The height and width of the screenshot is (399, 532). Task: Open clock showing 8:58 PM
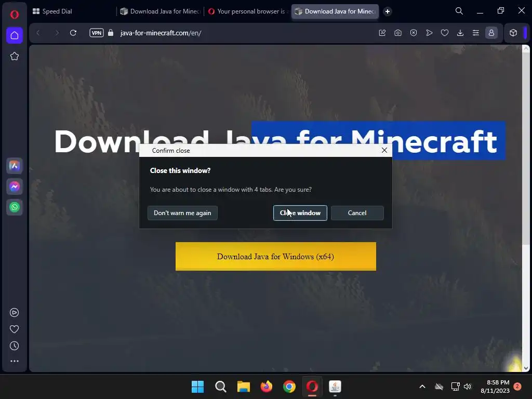coord(495,387)
